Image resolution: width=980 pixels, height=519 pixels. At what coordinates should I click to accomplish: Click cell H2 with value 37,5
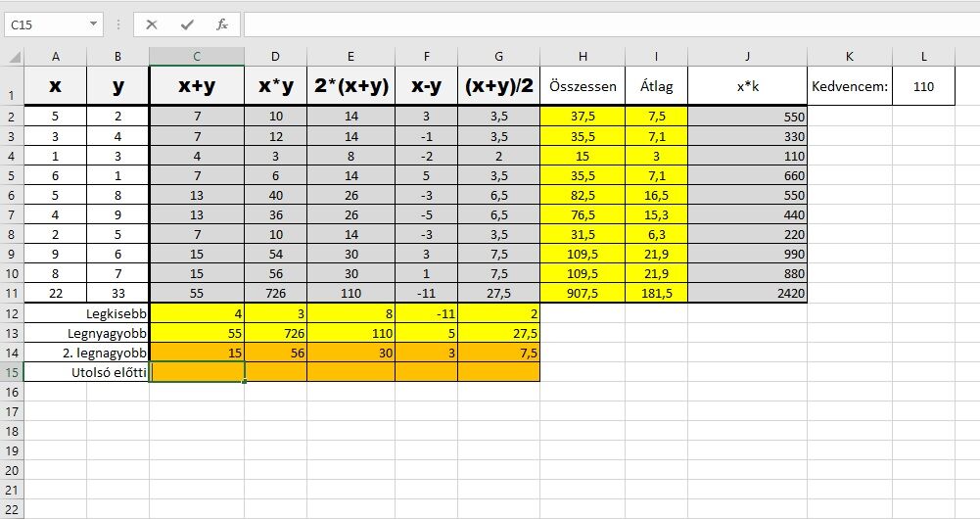[x=583, y=117]
